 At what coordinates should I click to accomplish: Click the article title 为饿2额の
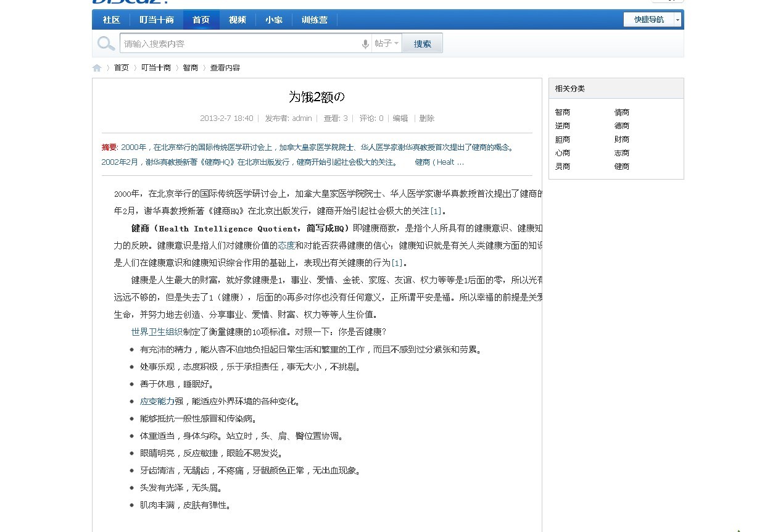coord(317,97)
